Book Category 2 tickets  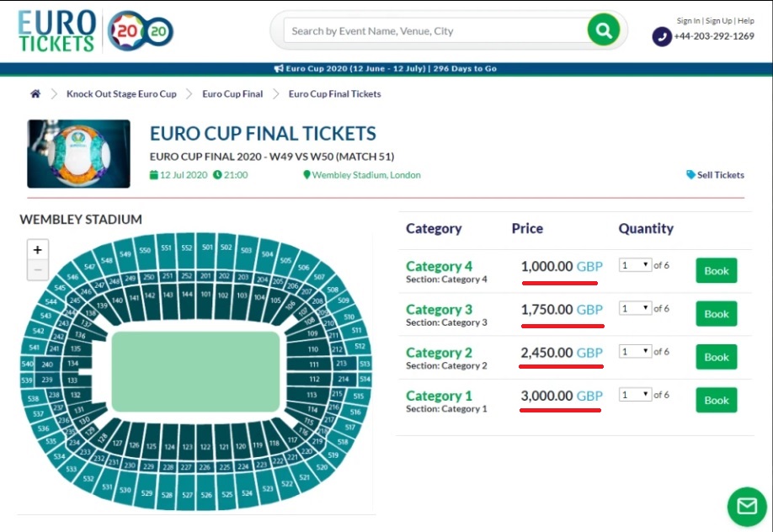tap(717, 357)
